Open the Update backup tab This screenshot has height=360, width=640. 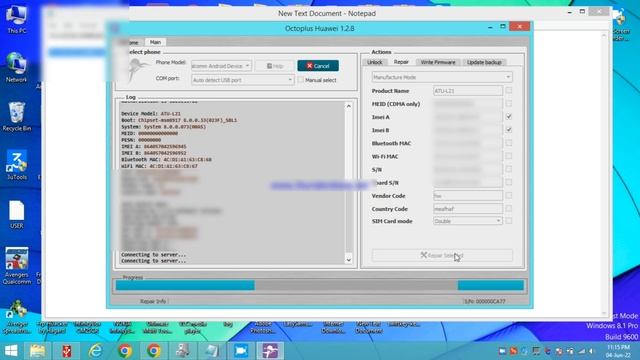[x=484, y=62]
